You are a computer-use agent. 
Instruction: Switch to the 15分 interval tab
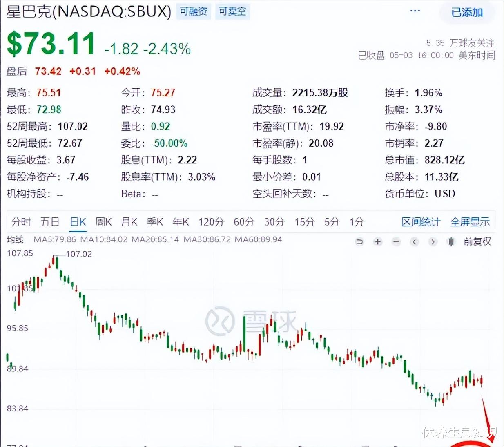[305, 222]
